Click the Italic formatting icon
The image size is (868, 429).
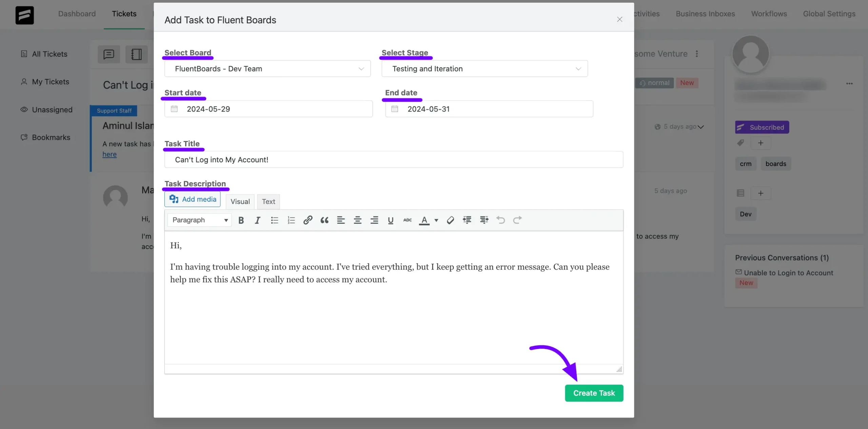click(x=257, y=220)
